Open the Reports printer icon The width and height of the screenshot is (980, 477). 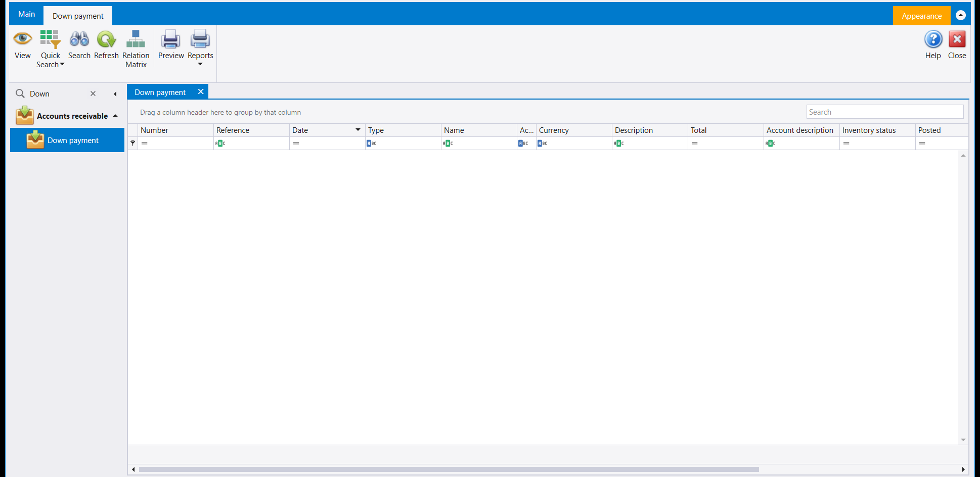[x=200, y=39]
